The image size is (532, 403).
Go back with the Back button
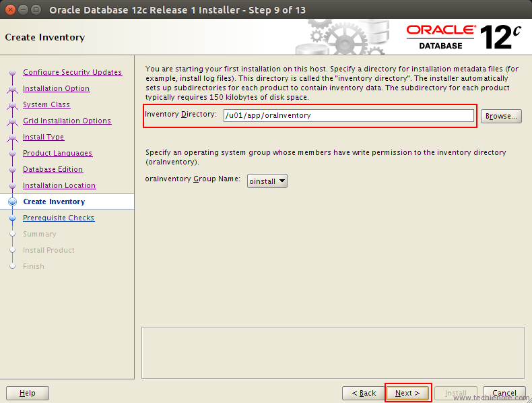point(364,393)
